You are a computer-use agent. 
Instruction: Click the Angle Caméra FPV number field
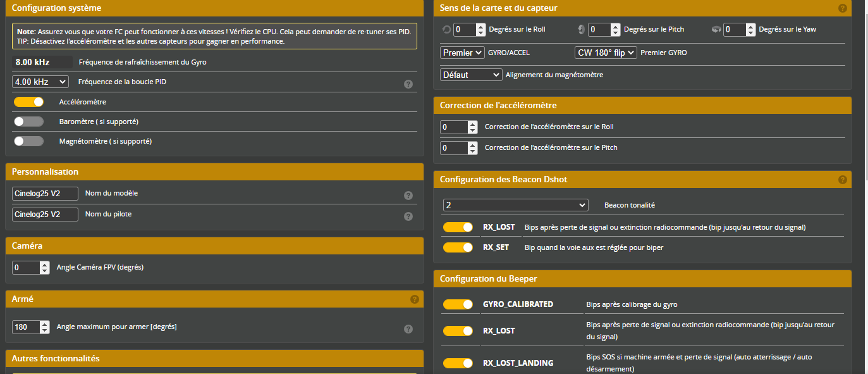click(x=25, y=268)
